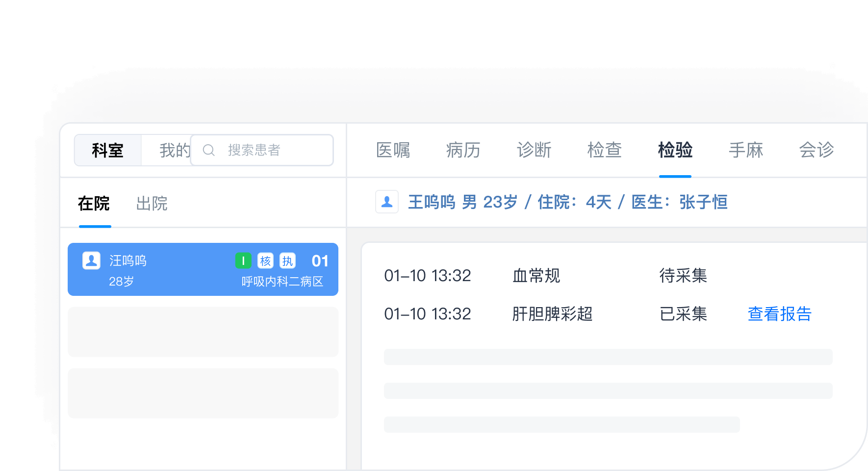Click the ward label 呼吸内科二病区
The height and width of the screenshot is (471, 868).
283,282
